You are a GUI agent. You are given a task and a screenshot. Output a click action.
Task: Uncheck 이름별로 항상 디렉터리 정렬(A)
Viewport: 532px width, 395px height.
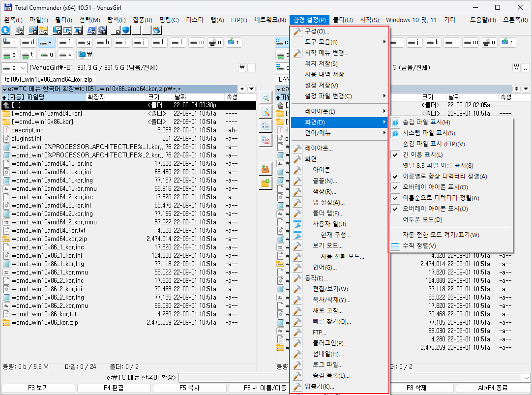tap(450, 177)
